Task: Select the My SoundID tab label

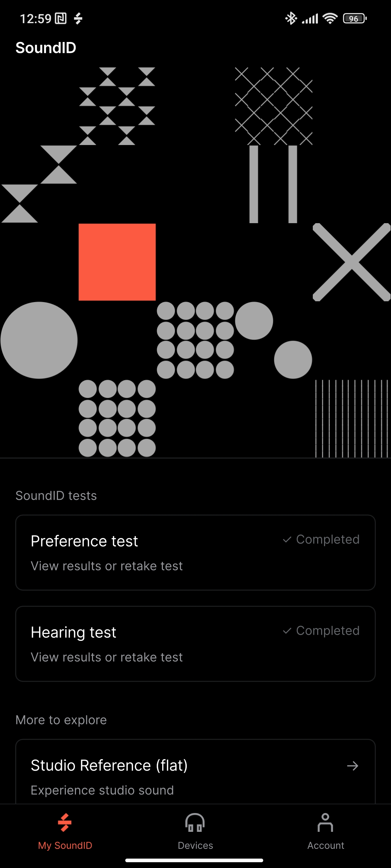Action: pyautogui.click(x=65, y=846)
